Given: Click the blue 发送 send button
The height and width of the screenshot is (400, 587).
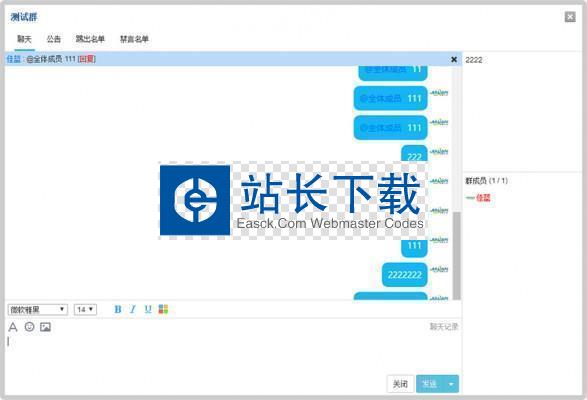Looking at the screenshot, I should coord(430,384).
